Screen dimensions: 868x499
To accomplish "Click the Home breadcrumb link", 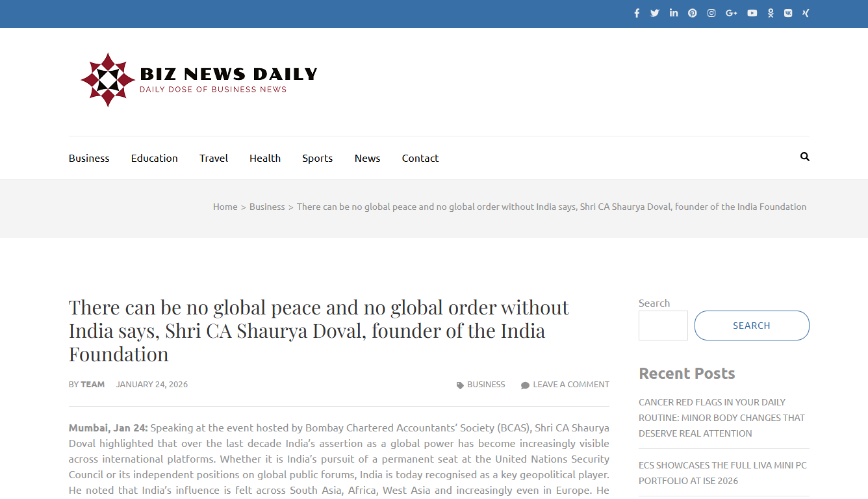I will click(225, 207).
